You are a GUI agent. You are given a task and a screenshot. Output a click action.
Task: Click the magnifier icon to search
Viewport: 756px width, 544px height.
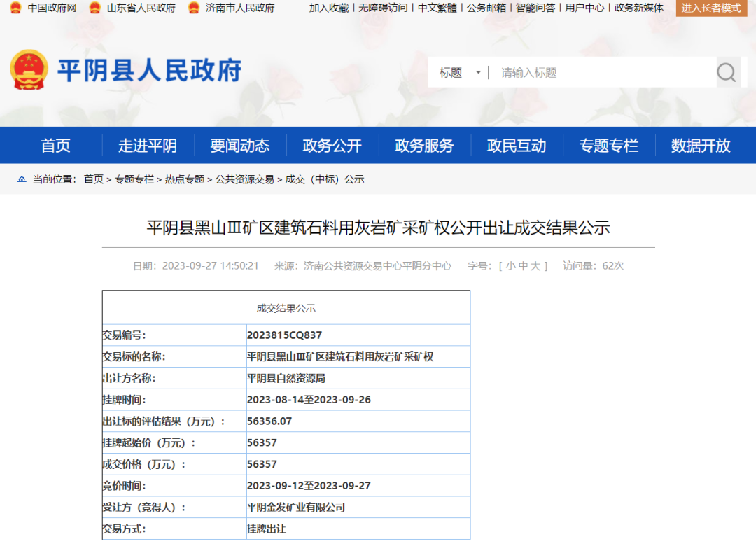point(727,71)
